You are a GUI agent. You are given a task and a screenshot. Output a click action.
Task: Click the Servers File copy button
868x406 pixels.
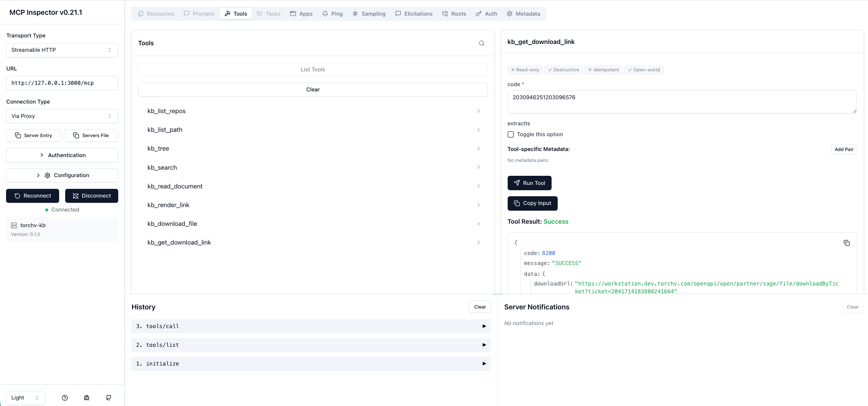(91, 135)
